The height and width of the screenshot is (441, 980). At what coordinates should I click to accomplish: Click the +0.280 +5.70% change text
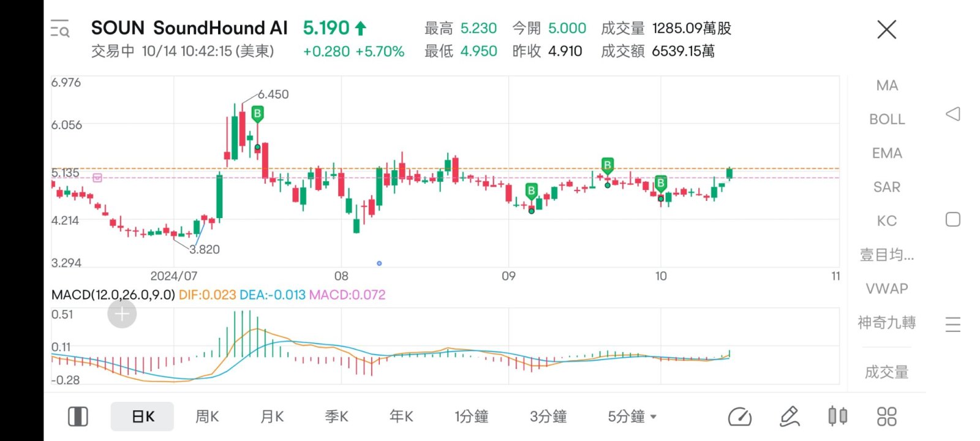353,51
